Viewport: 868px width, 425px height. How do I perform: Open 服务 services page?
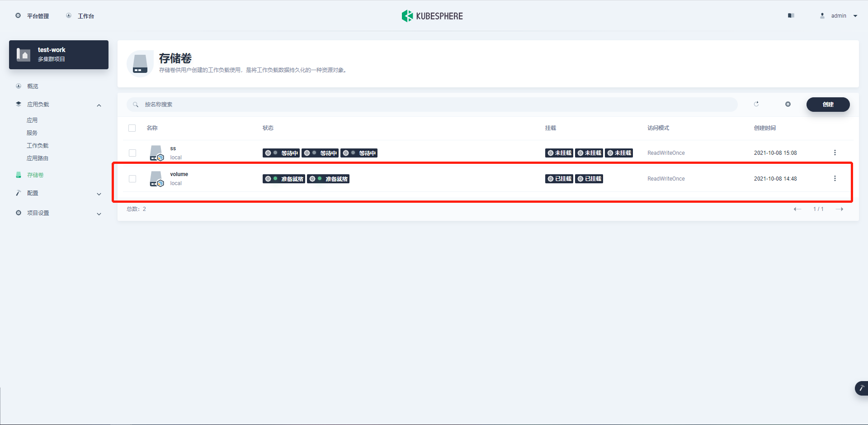pyautogui.click(x=32, y=133)
